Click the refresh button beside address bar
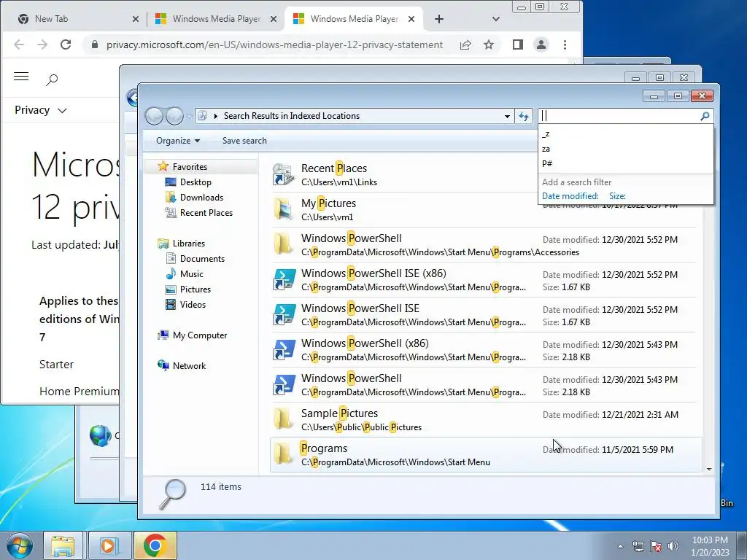747x560 pixels. tap(524, 116)
